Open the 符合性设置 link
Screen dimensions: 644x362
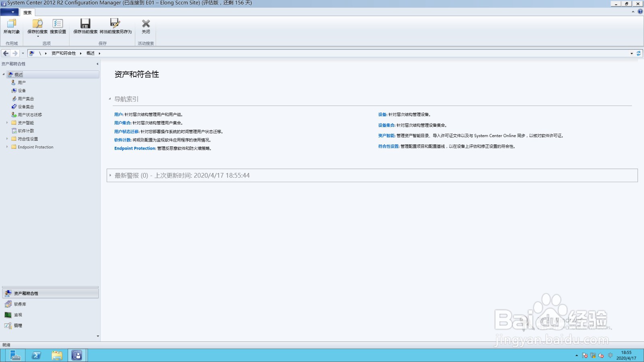(388, 146)
